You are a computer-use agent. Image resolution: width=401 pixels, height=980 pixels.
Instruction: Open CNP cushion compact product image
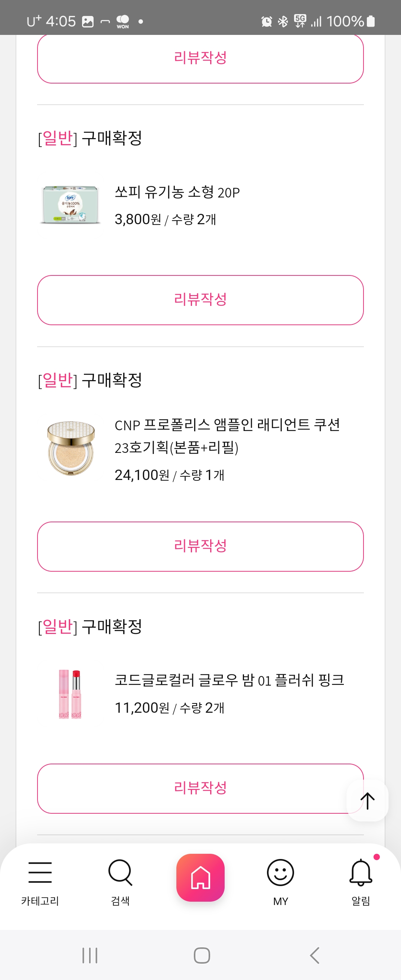(x=71, y=448)
